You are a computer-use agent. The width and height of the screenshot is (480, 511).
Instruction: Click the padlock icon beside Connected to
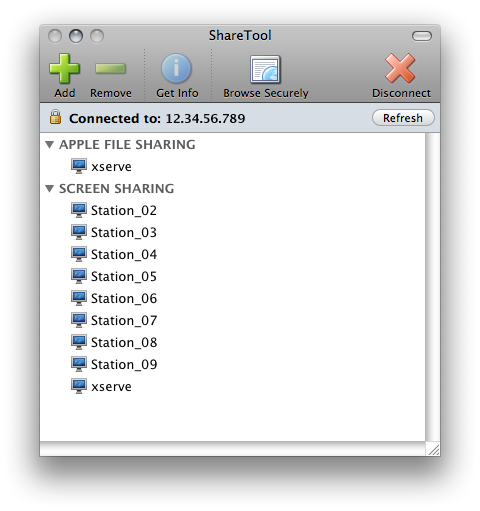point(55,117)
